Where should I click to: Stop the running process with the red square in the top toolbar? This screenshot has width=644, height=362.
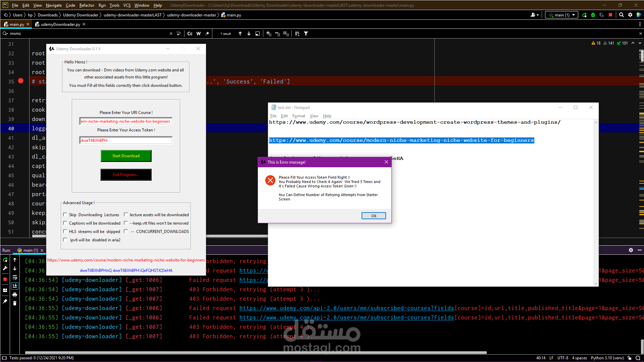pyautogui.click(x=610, y=15)
